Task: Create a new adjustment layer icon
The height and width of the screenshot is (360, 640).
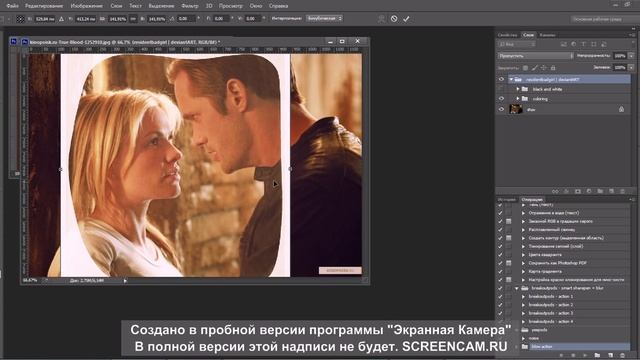Action: click(x=589, y=191)
